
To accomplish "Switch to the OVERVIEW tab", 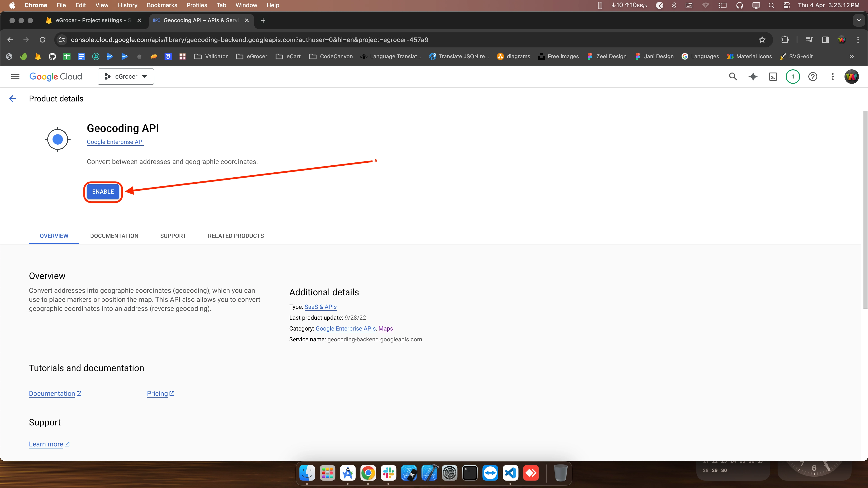I will click(x=54, y=236).
